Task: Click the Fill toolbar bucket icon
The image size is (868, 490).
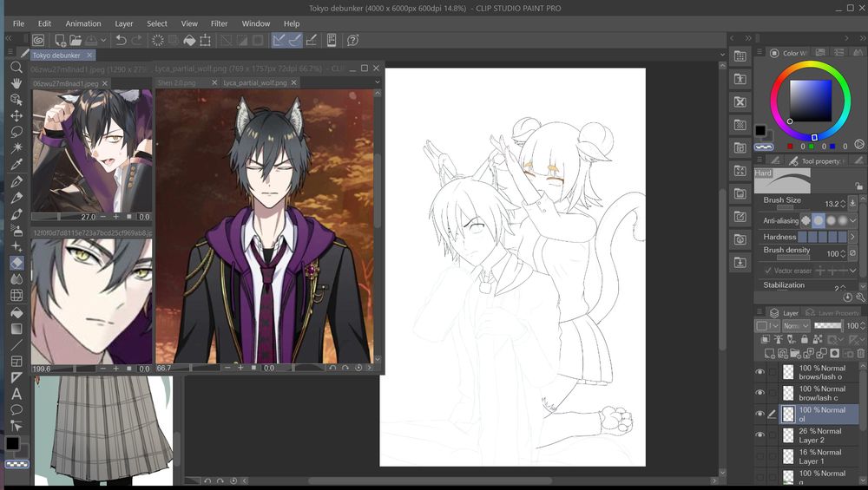Action: (x=189, y=40)
